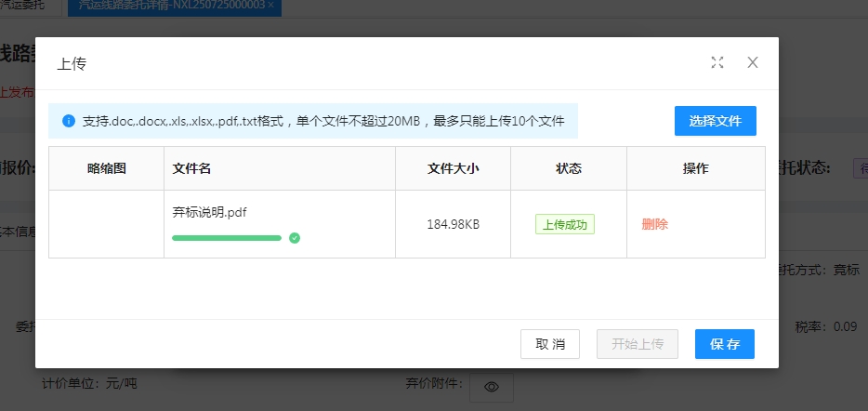Image resolution: width=868 pixels, height=411 pixels.
Task: Click the 计价单位: 元/吨 text in background
Action: tap(89, 383)
